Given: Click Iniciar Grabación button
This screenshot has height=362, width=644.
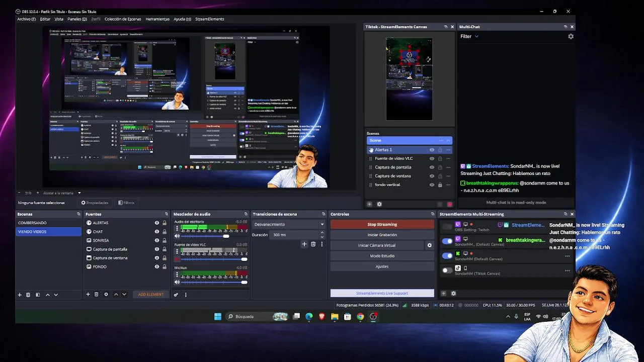Looking at the screenshot, I should (382, 235).
